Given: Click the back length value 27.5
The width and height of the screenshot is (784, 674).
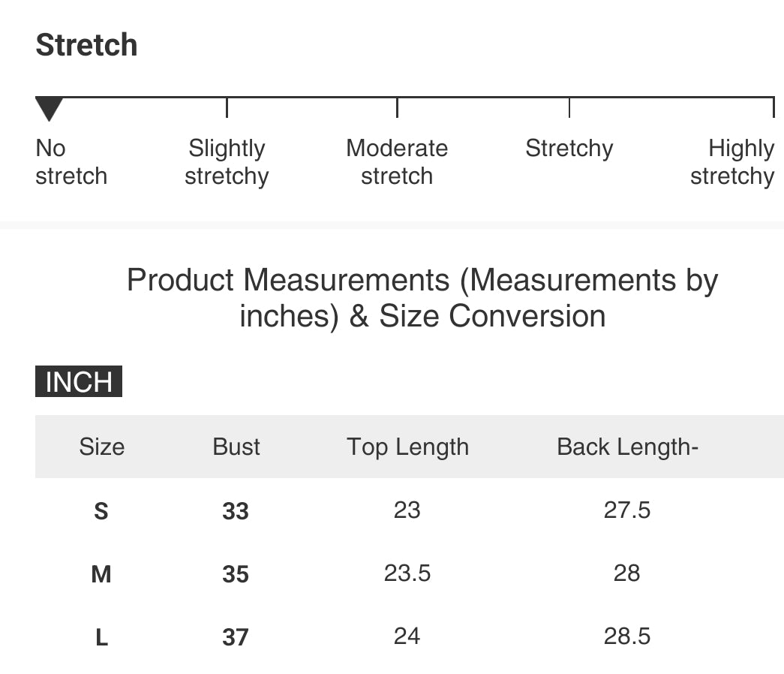Looking at the screenshot, I should point(627,510).
